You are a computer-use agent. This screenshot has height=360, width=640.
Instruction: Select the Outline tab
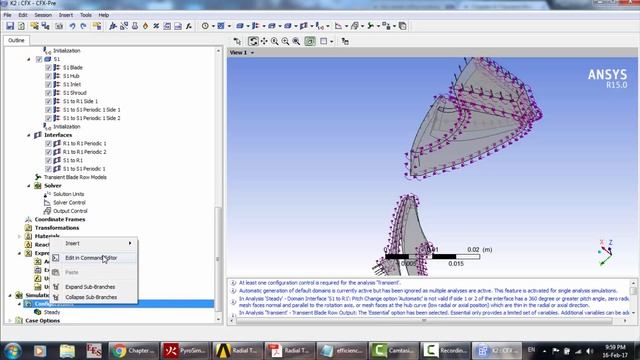(16, 40)
